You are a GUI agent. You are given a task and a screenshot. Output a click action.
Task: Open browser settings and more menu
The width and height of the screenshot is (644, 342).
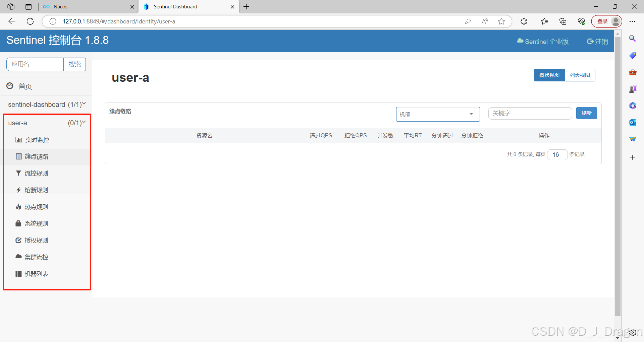(632, 21)
